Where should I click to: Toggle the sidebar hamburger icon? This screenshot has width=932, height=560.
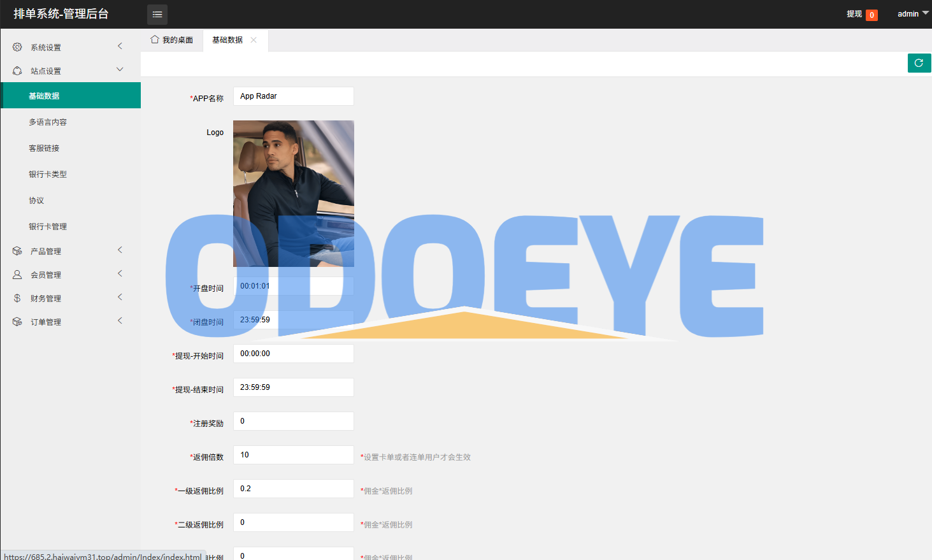point(157,13)
